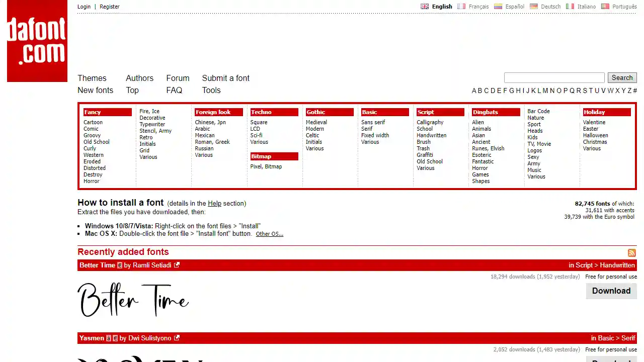The image size is (644, 362).
Task: Select the Italian flag icon
Action: click(x=570, y=7)
